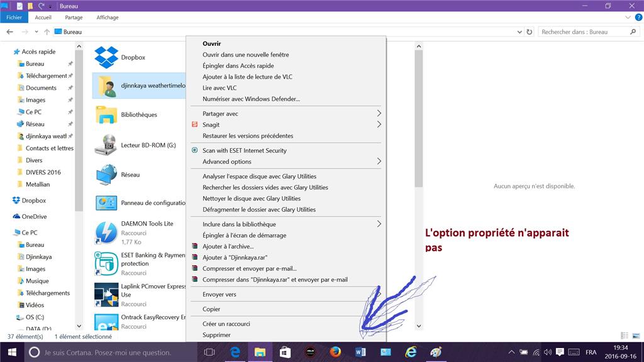Show hidden system tray icons

[511, 352]
